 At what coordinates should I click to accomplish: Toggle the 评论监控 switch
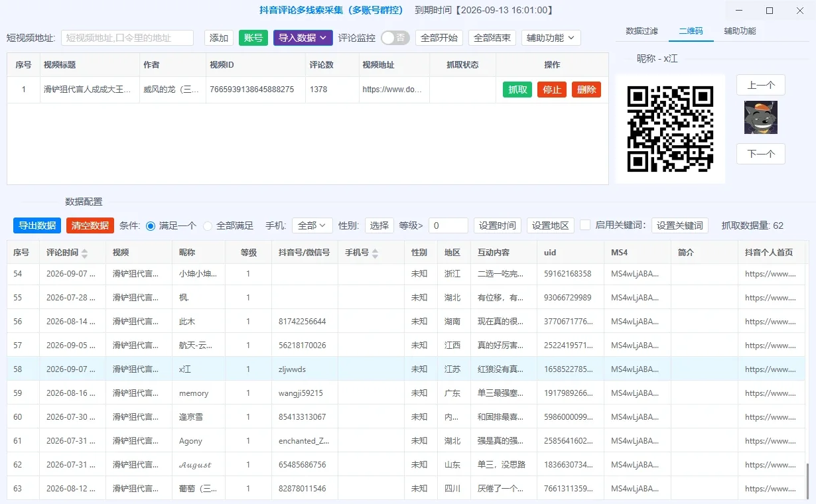click(395, 38)
